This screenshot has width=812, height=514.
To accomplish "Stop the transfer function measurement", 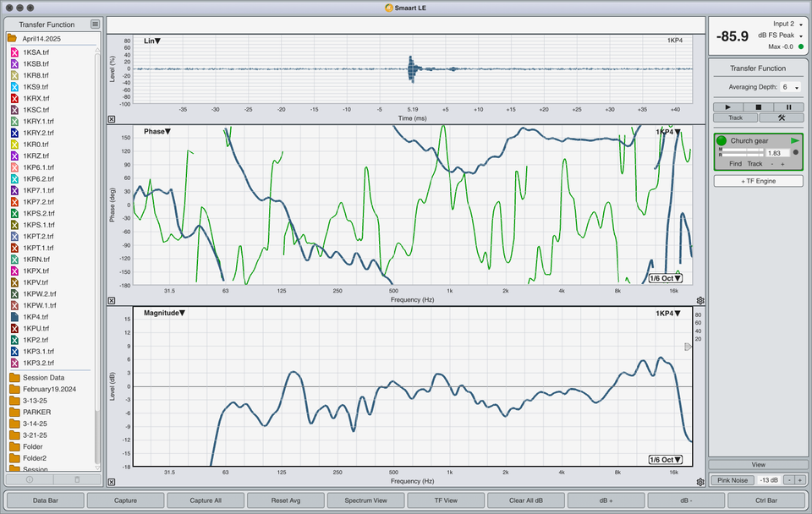I will pyautogui.click(x=759, y=107).
